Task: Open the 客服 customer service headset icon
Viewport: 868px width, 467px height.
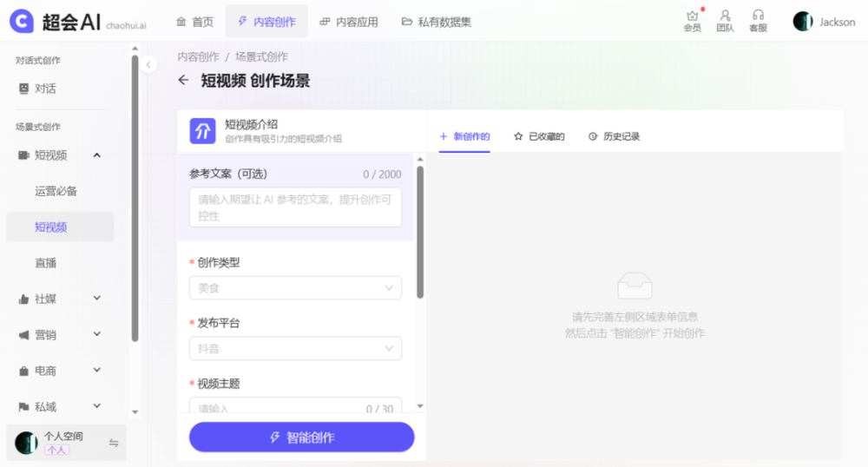Action: 758,21
